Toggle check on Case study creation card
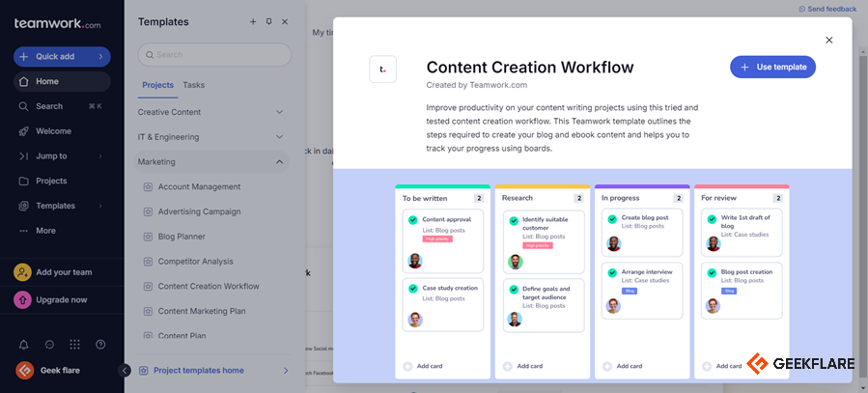This screenshot has height=393, width=868. click(x=413, y=289)
